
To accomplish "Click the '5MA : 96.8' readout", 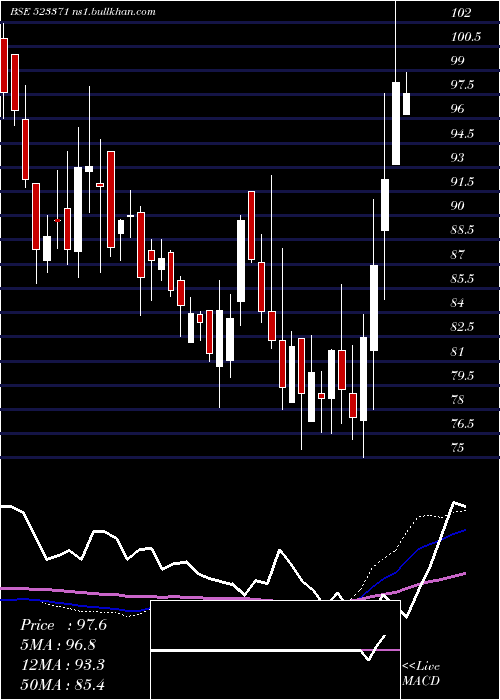I will tap(58, 645).
